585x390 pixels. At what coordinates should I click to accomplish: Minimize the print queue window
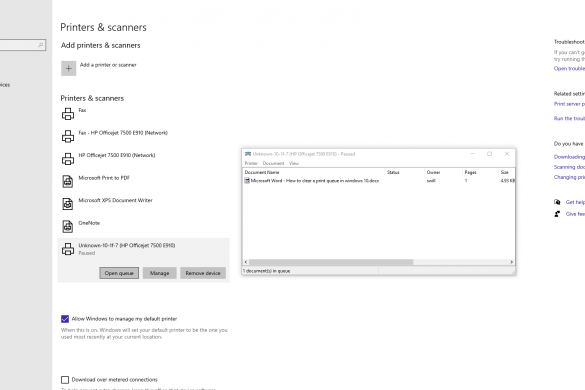tap(472, 154)
